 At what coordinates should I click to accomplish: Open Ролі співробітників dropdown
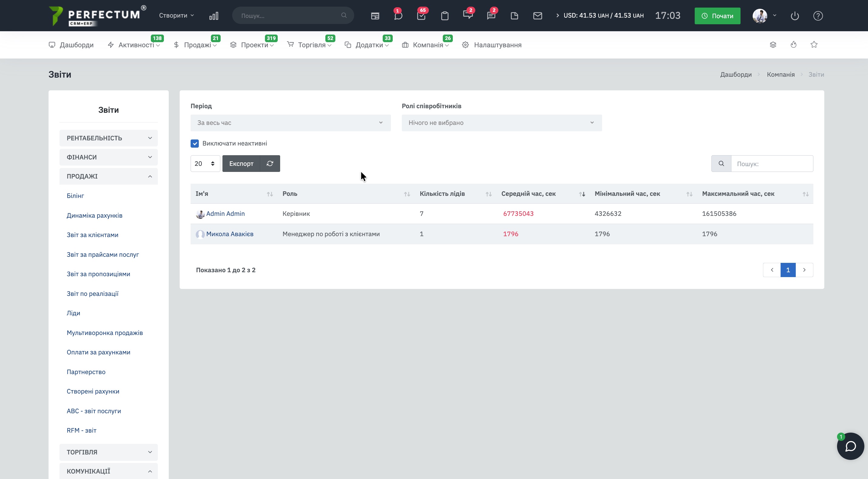click(x=501, y=123)
